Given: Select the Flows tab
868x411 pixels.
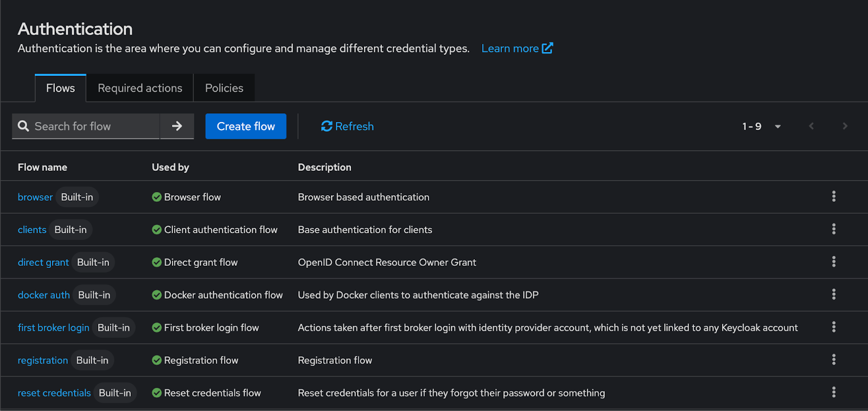Looking at the screenshot, I should (x=60, y=88).
